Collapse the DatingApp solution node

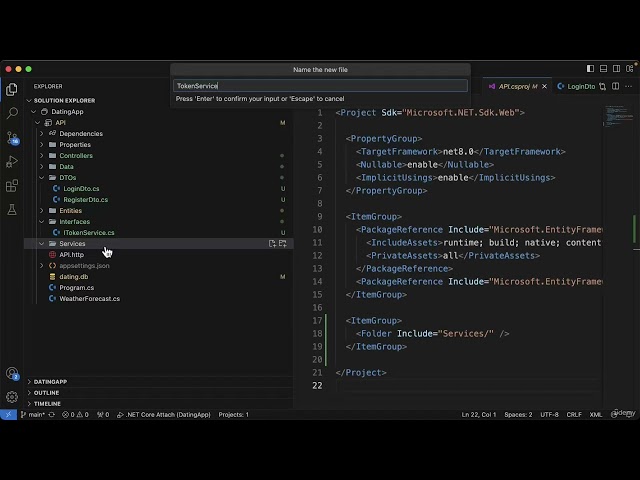click(33, 111)
